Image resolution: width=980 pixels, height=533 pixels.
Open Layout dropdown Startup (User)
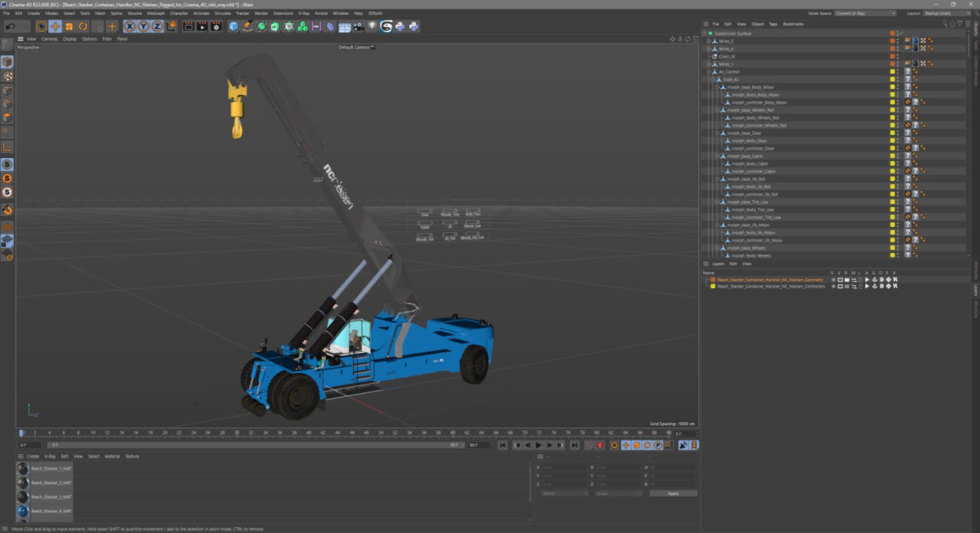(947, 13)
